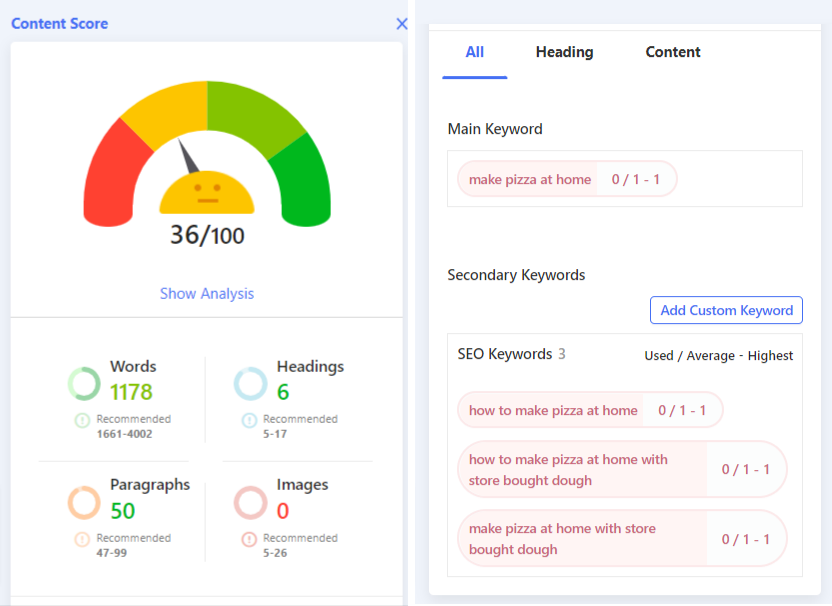Click the Headings count 6
832x606 pixels.
pos(283,392)
